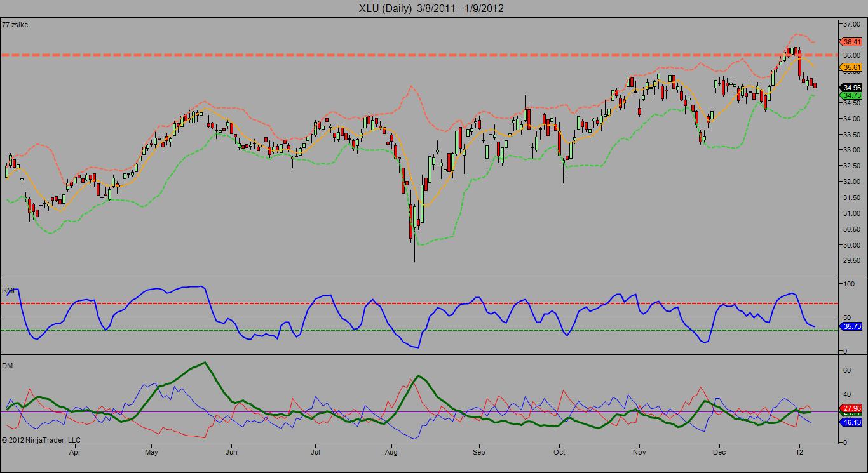Click the 31.50 price axis label
This screenshot has width=868, height=473.
point(851,197)
